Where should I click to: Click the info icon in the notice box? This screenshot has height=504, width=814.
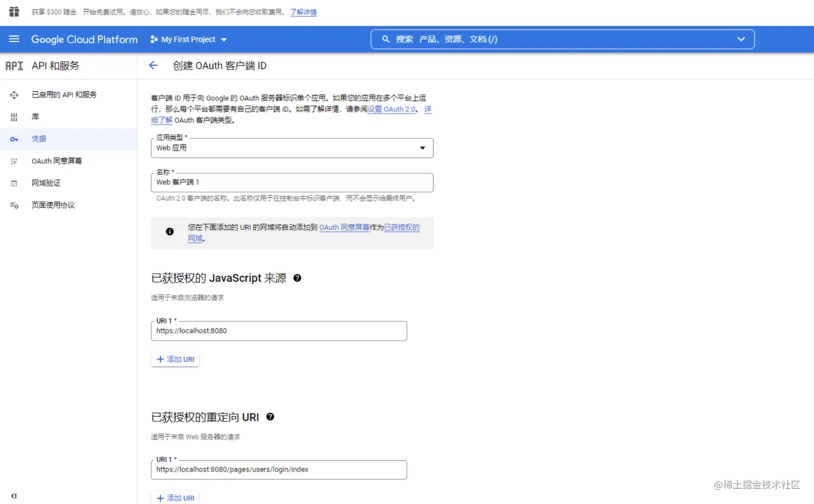170,232
